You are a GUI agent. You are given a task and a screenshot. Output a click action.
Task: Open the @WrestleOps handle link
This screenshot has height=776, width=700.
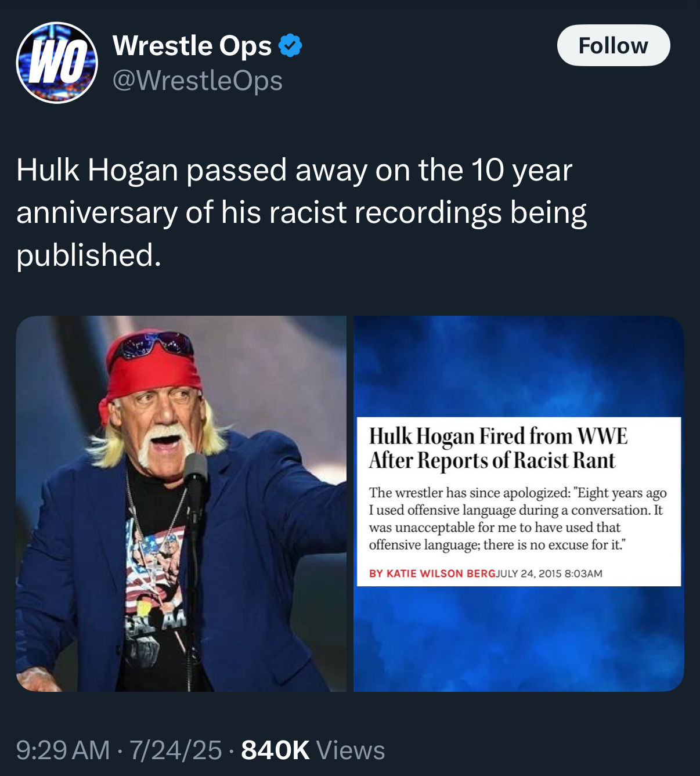(197, 81)
